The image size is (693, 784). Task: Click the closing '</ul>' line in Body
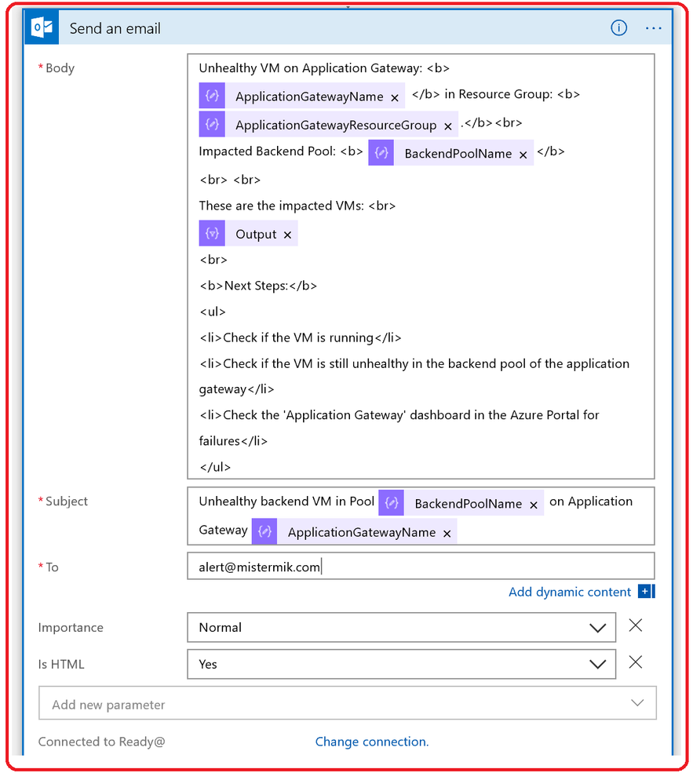click(x=215, y=468)
